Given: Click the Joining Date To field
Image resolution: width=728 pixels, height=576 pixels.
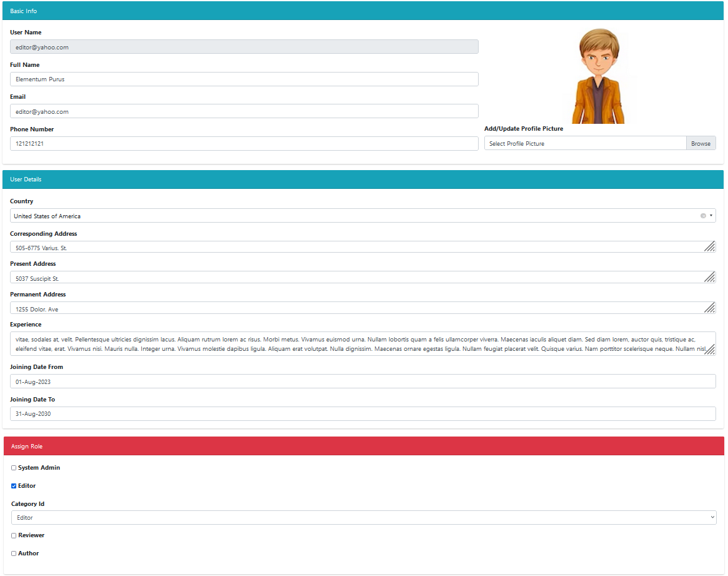Looking at the screenshot, I should tap(362, 413).
